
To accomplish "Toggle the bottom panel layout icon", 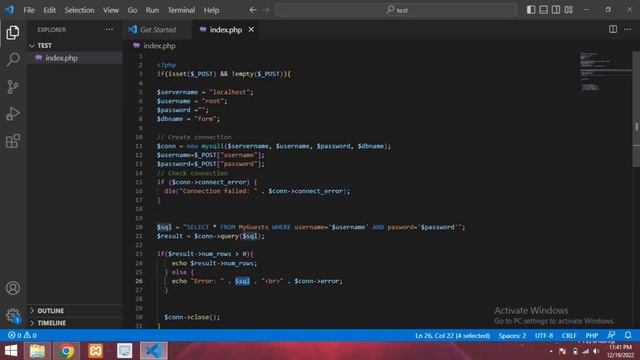I will (x=543, y=10).
